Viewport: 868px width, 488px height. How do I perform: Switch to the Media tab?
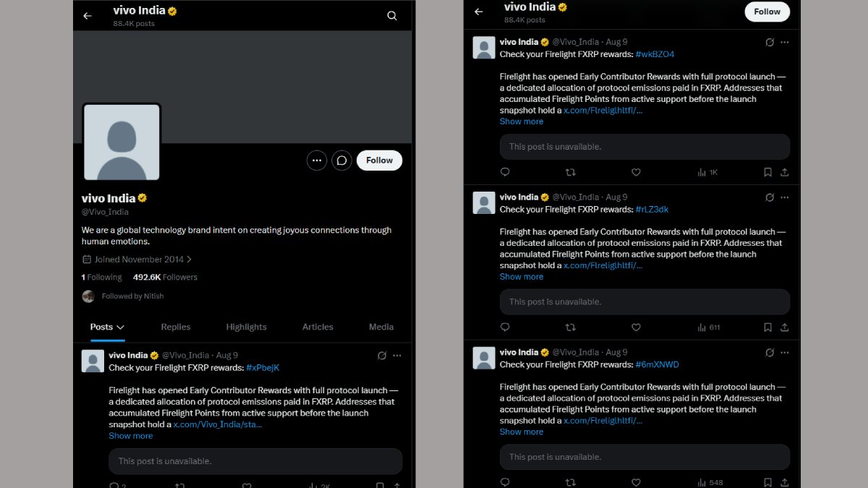click(381, 327)
